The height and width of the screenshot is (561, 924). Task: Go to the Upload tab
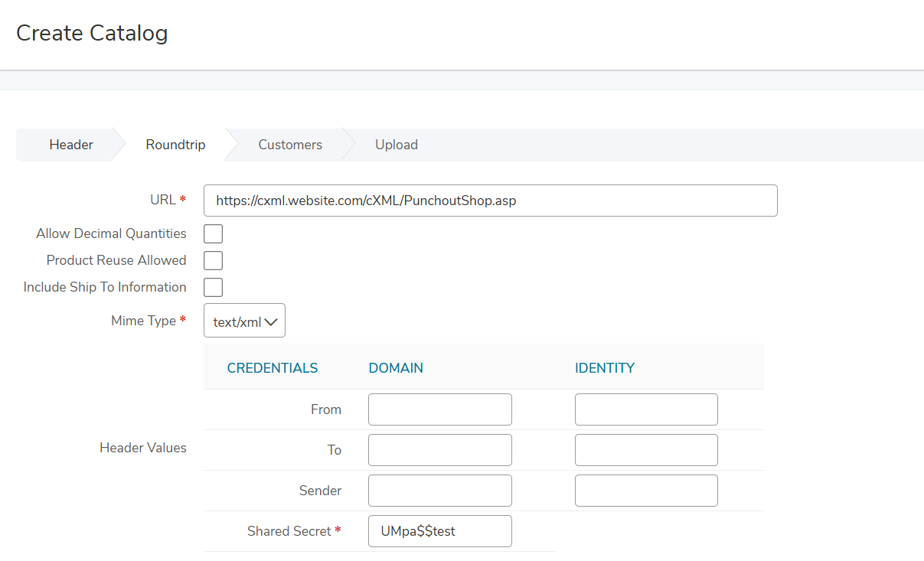tap(397, 145)
